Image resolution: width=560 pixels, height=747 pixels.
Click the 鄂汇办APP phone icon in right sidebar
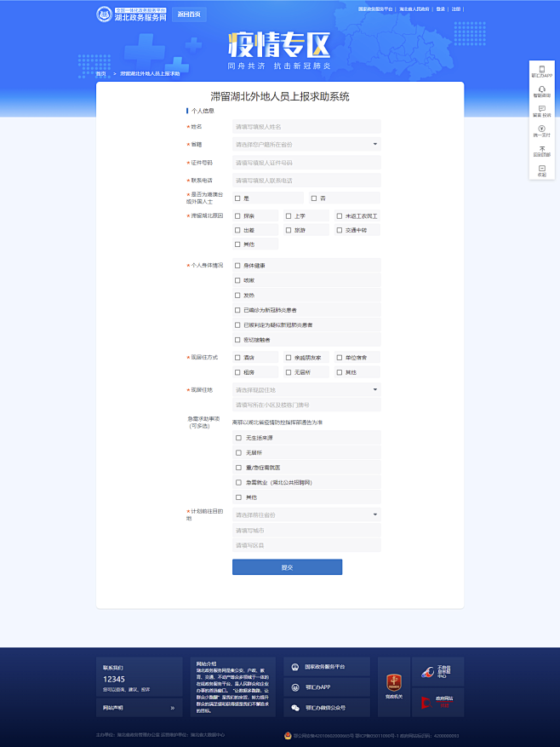tap(541, 68)
